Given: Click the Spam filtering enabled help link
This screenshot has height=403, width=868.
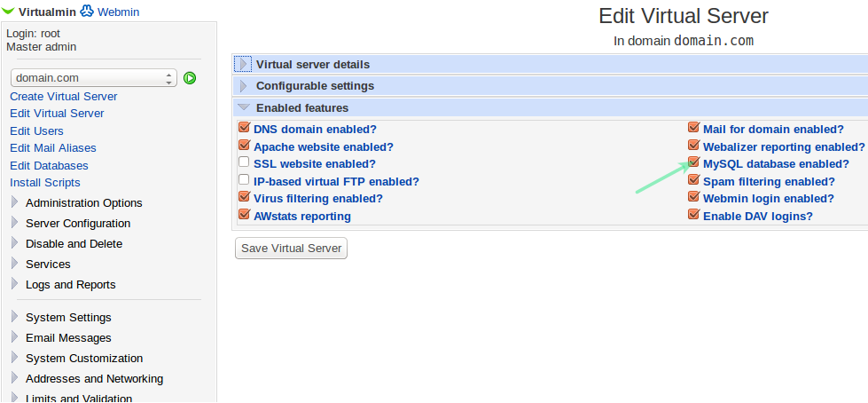Looking at the screenshot, I should point(769,181).
